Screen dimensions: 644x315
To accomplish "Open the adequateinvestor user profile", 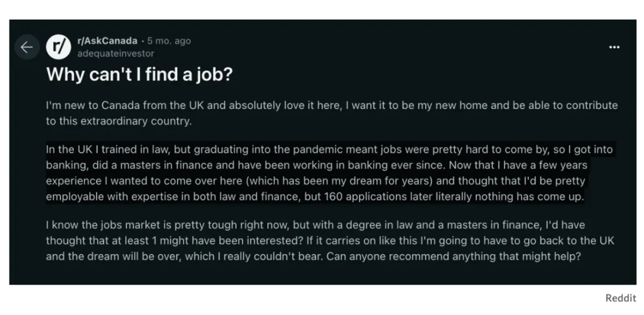I will pyautogui.click(x=116, y=54).
